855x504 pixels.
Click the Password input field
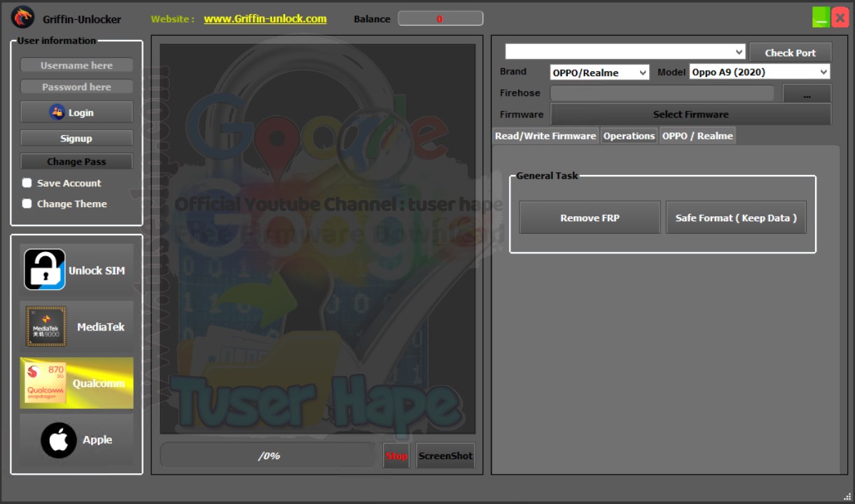pos(76,87)
